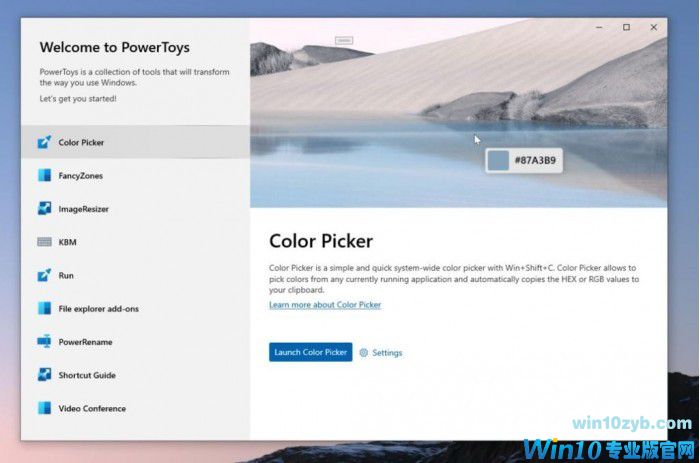Select the PowerRename entry

(x=135, y=342)
